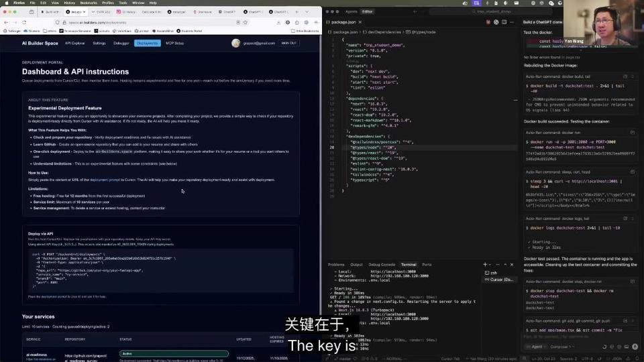644x362 pixels.
Task: Open Firefox extensions icon
Action: point(297,22)
